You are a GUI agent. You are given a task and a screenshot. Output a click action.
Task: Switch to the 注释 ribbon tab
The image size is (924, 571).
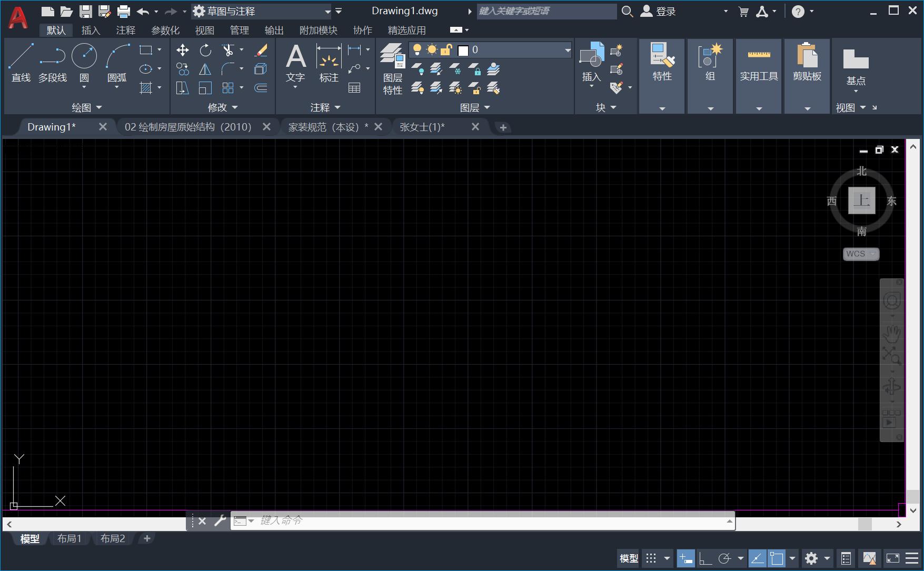125,31
